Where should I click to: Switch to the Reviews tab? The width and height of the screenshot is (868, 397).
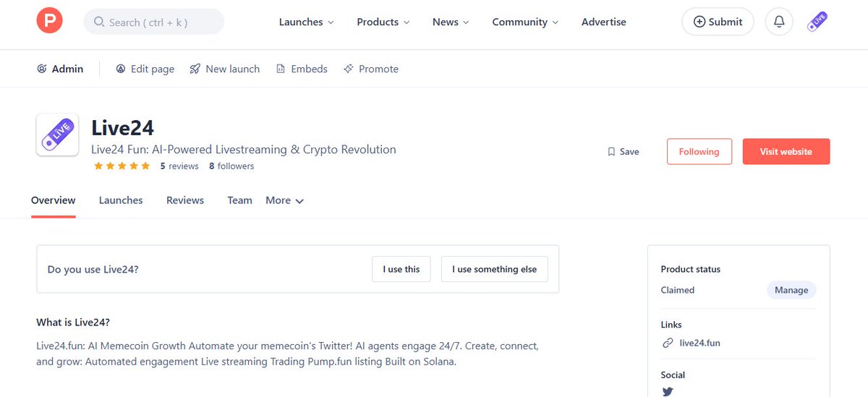185,200
